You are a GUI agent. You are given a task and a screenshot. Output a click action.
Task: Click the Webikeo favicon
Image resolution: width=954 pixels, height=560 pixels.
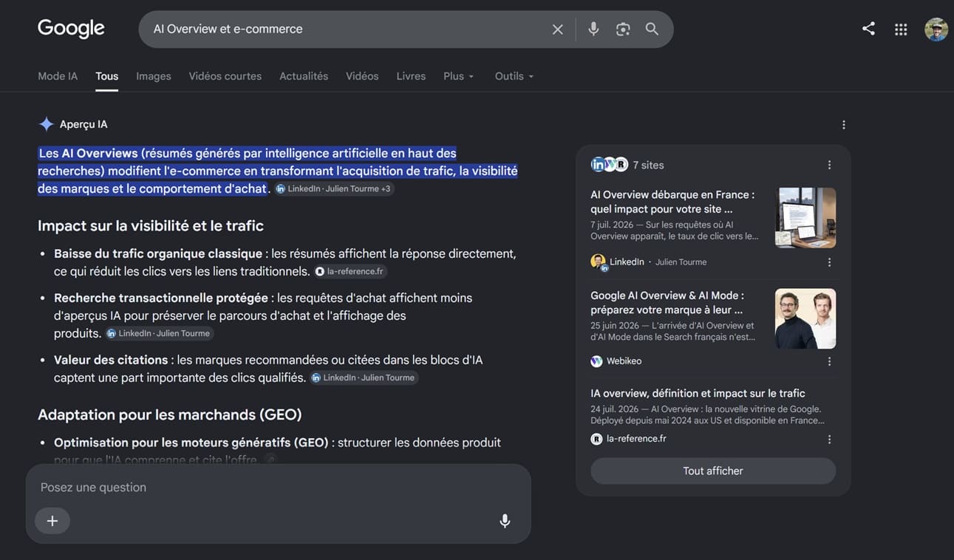pyautogui.click(x=596, y=361)
